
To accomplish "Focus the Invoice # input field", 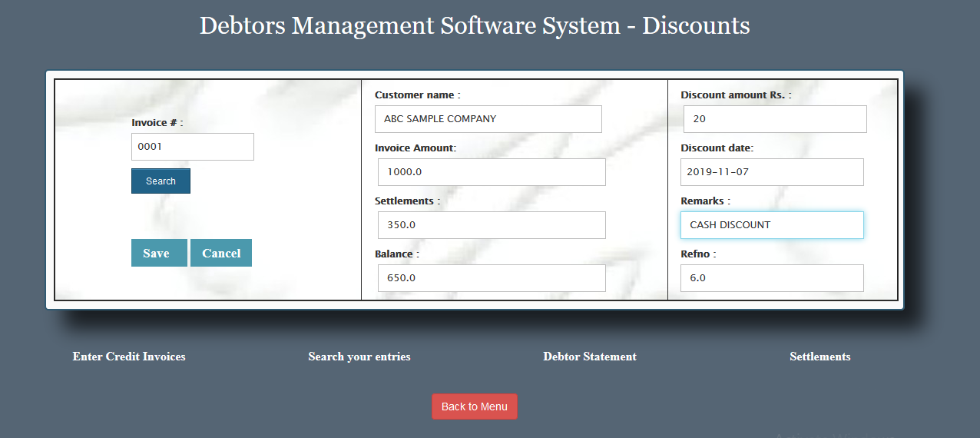I will [x=193, y=147].
